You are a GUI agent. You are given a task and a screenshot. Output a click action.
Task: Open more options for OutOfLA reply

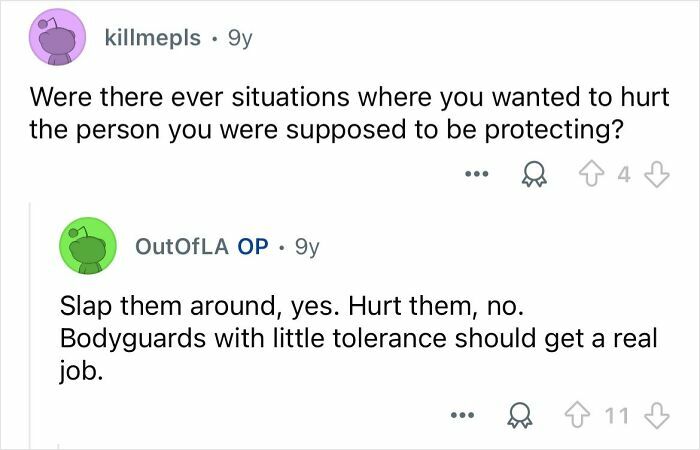click(x=462, y=415)
